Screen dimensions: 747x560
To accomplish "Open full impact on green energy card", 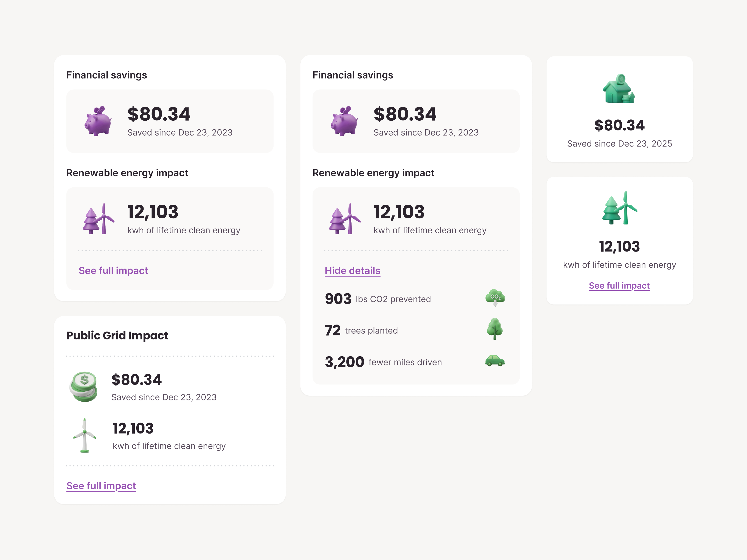I will [x=619, y=285].
